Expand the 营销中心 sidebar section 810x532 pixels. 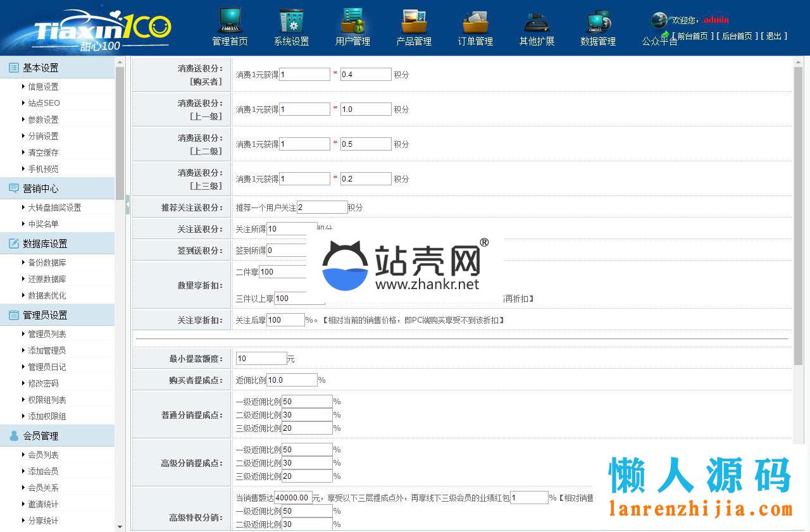tap(40, 189)
